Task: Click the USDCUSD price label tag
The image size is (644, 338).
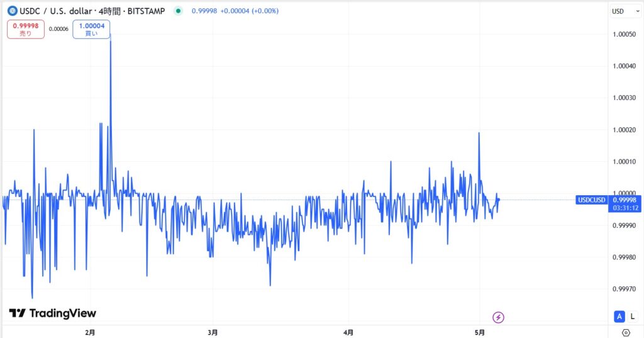Action: click(x=591, y=200)
